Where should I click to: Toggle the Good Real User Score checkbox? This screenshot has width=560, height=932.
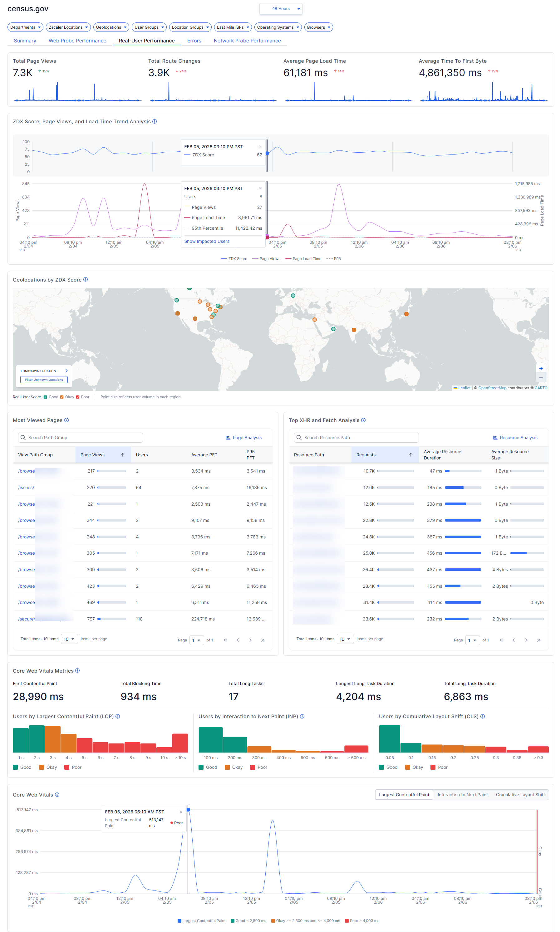tap(45, 397)
